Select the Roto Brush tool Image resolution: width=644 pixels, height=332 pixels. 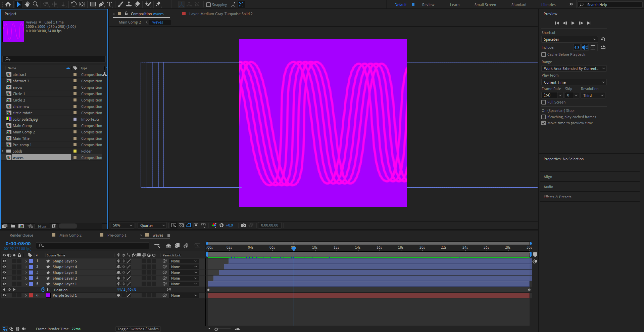(x=148, y=4)
